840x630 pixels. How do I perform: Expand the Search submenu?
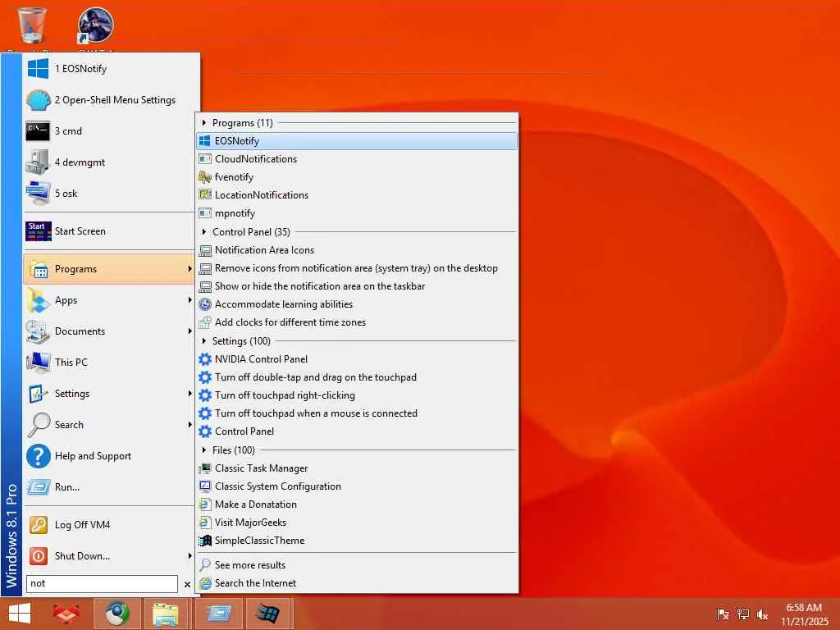coord(189,424)
